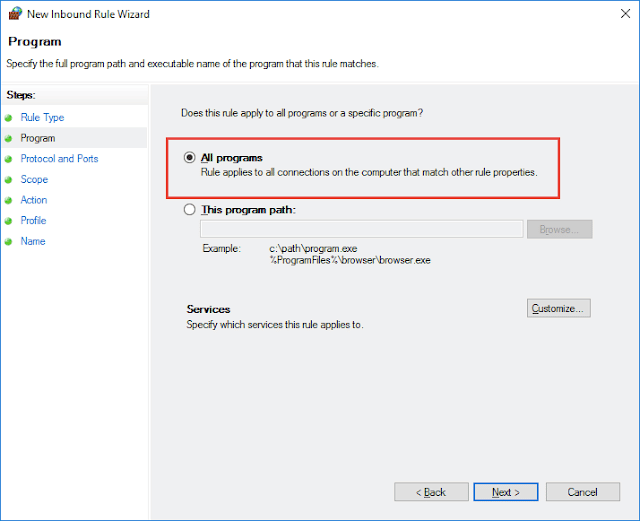Viewport: 640px width, 521px height.
Task: Click the green bullet beside Protocol and Ports
Action: pyautogui.click(x=8, y=159)
